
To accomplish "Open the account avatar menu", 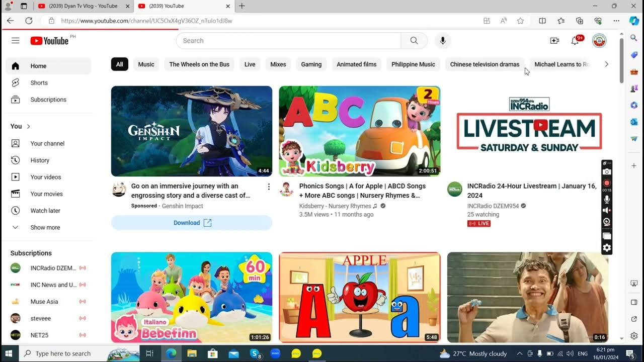I will coord(599,41).
